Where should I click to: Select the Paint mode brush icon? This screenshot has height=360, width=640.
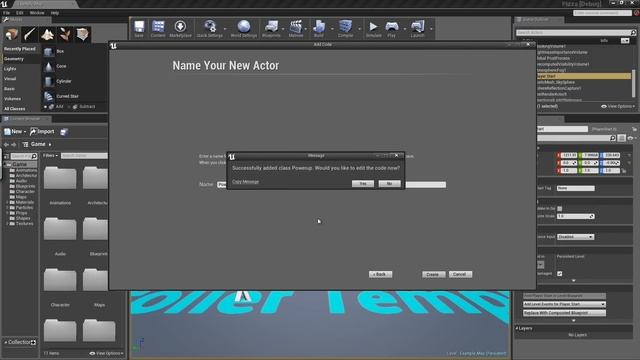pyautogui.click(x=29, y=34)
